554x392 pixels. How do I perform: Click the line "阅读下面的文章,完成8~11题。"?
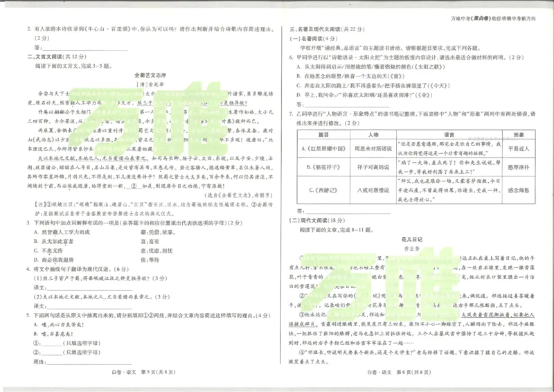337,230
